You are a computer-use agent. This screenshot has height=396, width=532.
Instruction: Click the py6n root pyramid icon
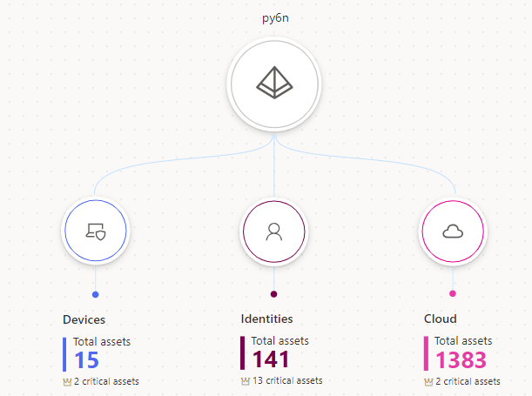(x=274, y=83)
